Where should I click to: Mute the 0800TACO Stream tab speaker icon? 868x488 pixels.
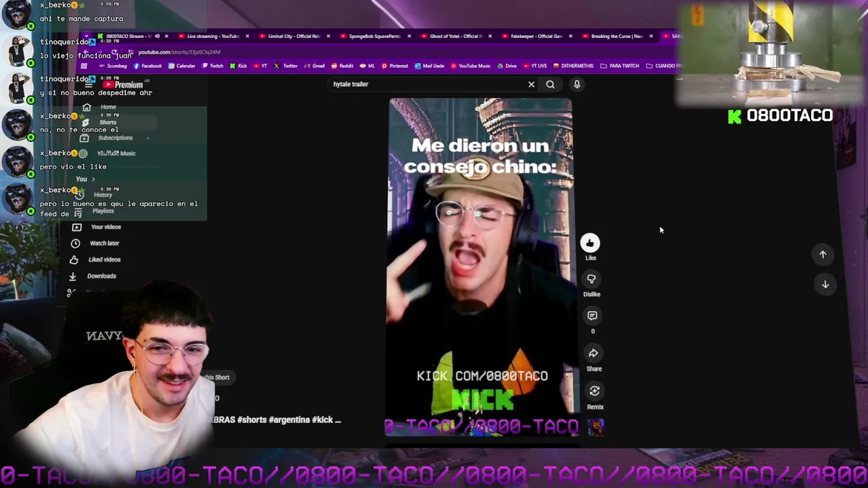tap(157, 36)
